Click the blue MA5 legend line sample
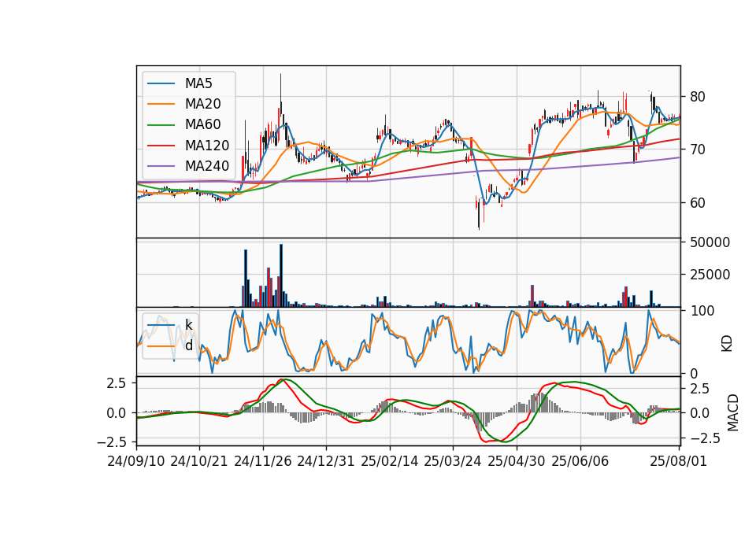 click(x=161, y=83)
